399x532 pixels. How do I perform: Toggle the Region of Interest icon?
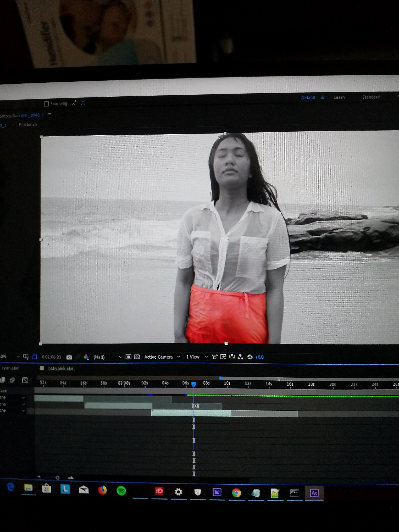128,357
